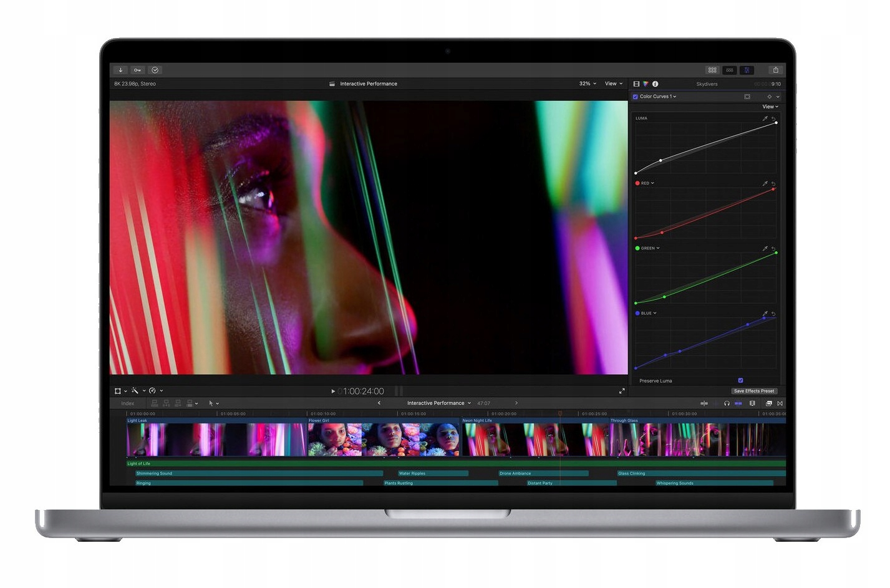Reset the GREEN curve

click(773, 249)
